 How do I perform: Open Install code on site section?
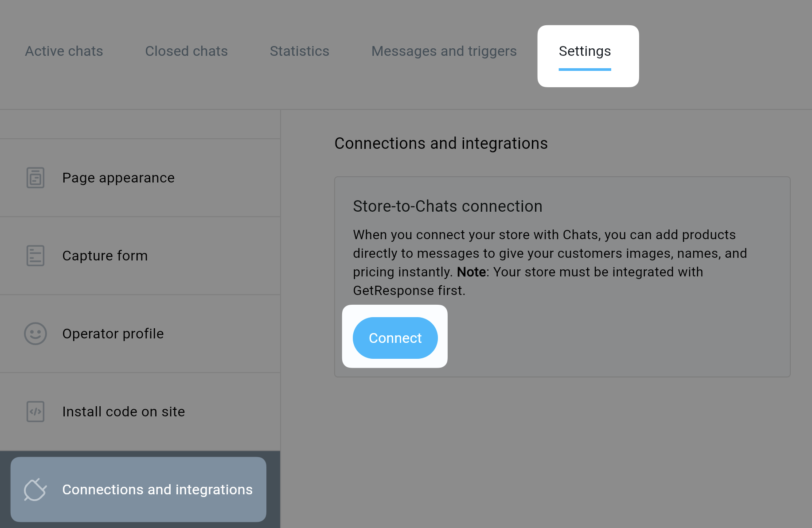(x=124, y=412)
